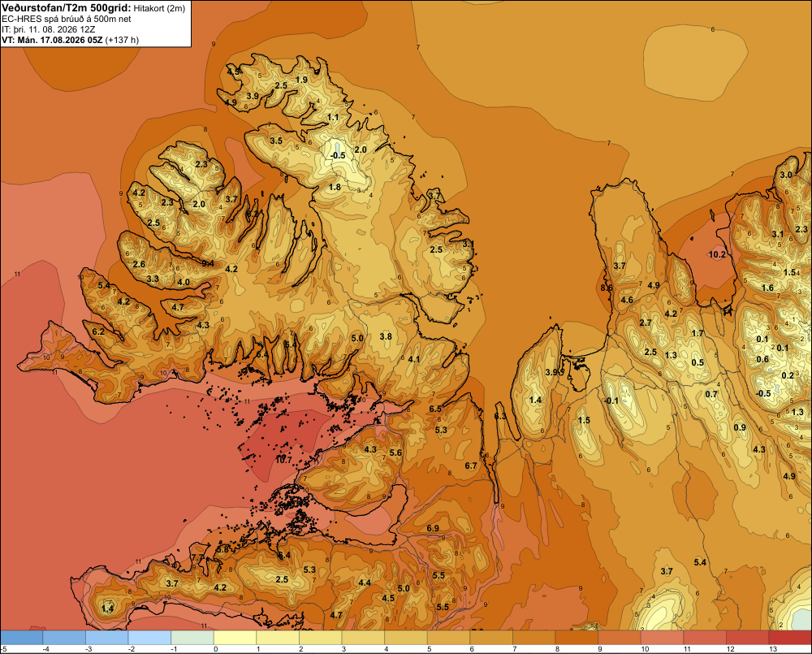Click the 10.2 temperature label in the fjord
The width and height of the screenshot is (812, 654).
pyautogui.click(x=717, y=254)
